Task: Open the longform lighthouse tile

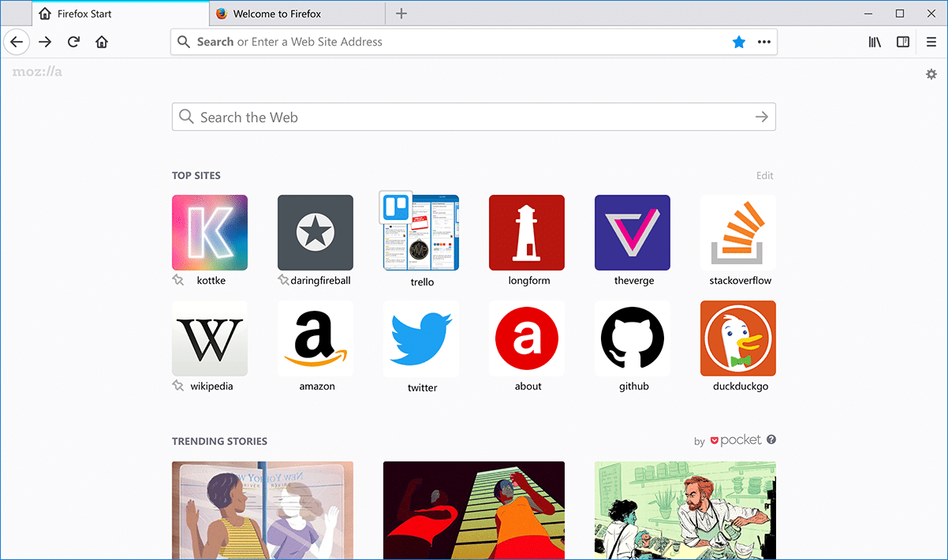Action: (x=527, y=233)
